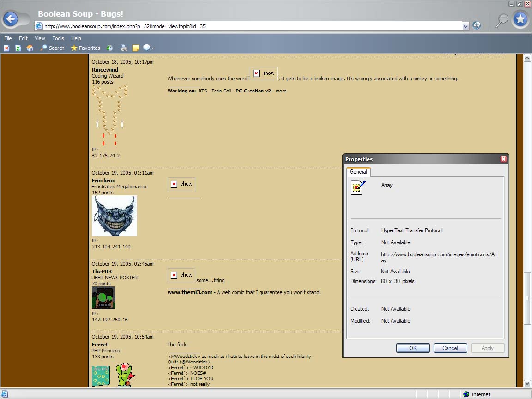Open TheMI3's user profile link
The height and width of the screenshot is (399, 532).
click(x=102, y=272)
